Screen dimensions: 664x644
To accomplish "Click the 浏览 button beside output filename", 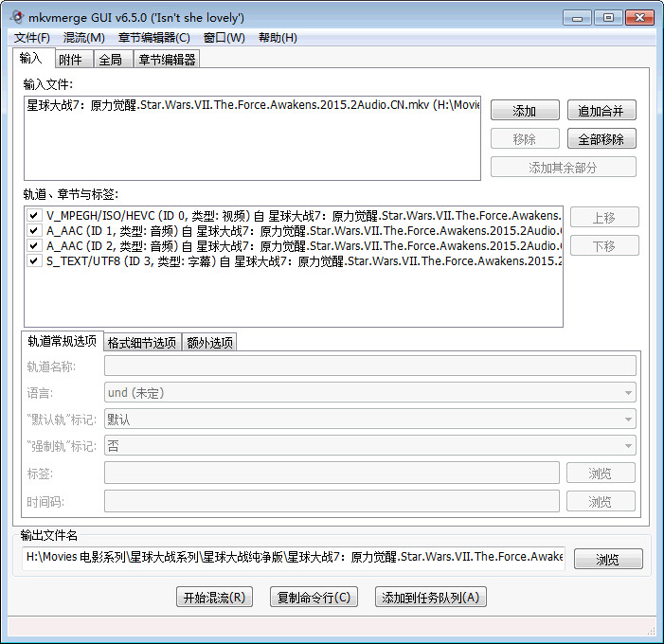I will (x=607, y=560).
